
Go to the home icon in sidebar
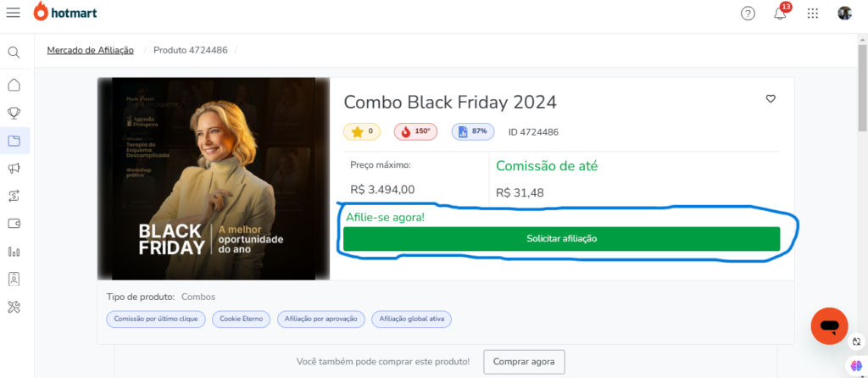pyautogui.click(x=14, y=86)
